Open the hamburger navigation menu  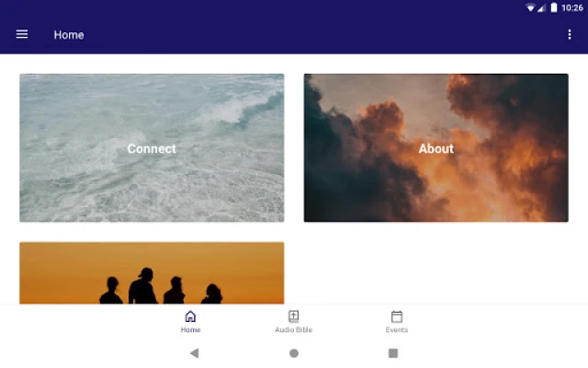click(x=22, y=34)
